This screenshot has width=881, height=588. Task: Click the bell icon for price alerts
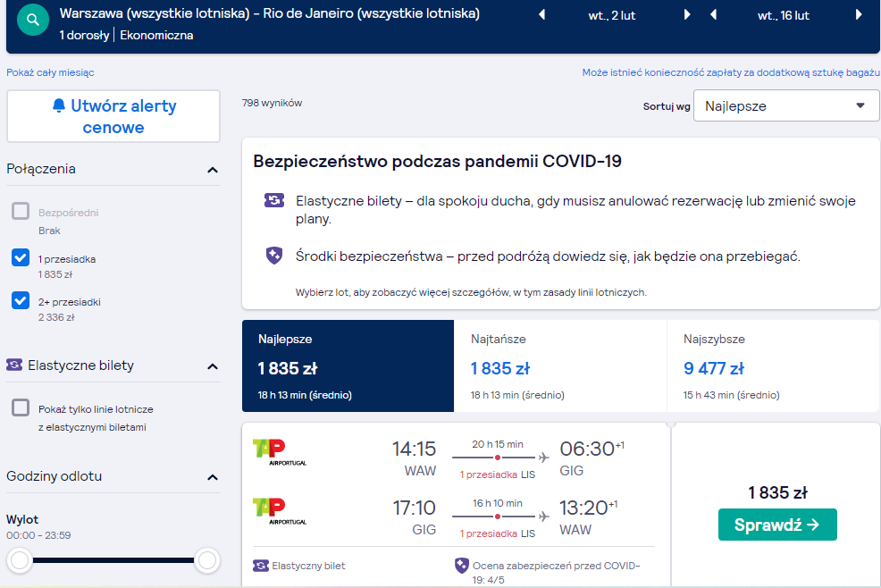[59, 105]
